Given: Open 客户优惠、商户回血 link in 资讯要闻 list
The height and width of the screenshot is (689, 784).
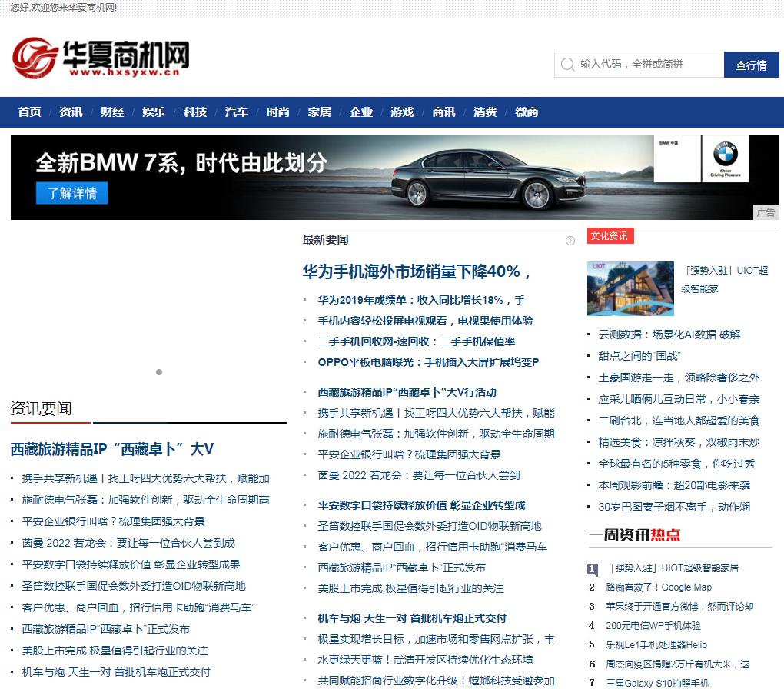Looking at the screenshot, I should [138, 608].
